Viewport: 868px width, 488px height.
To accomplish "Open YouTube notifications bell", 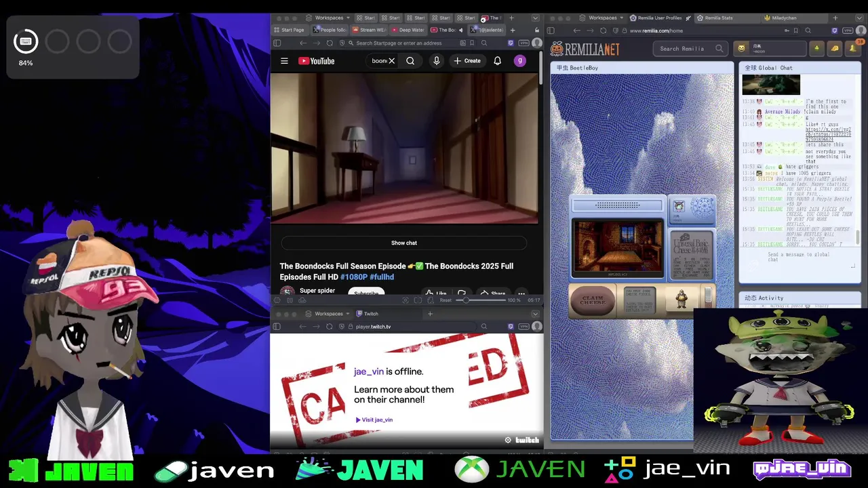I will point(497,61).
